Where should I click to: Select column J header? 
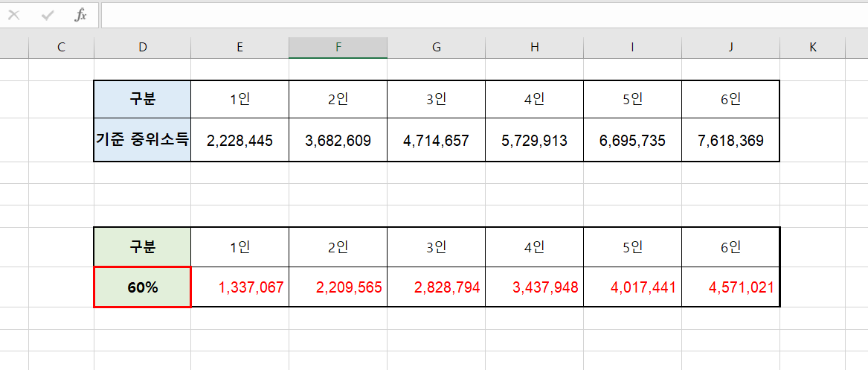[730, 48]
